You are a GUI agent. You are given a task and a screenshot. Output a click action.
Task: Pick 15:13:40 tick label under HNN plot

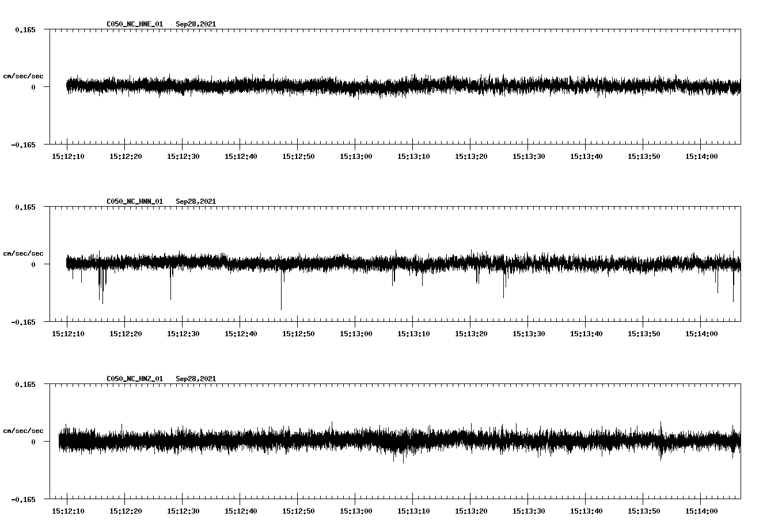tap(586, 333)
